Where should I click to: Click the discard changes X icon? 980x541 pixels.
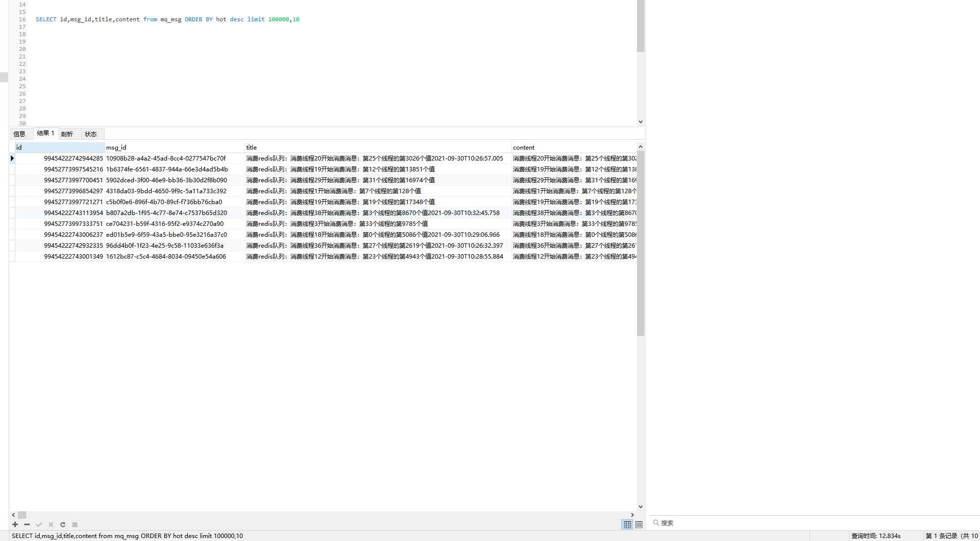point(51,524)
